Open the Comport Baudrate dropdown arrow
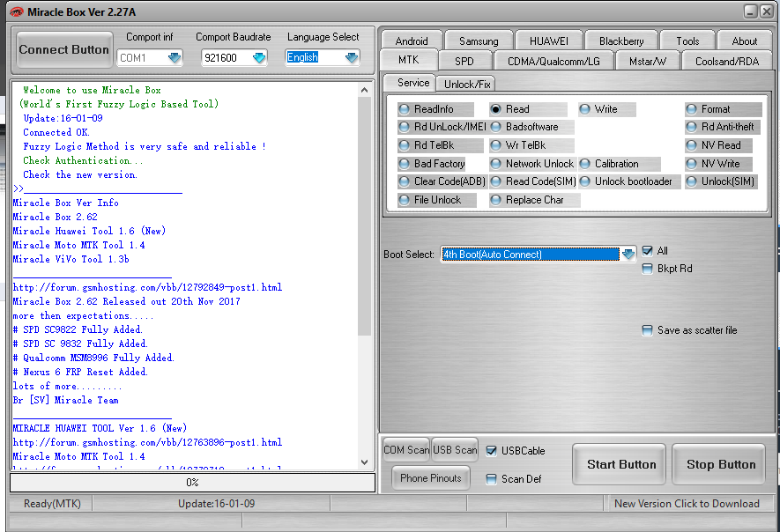Viewport: 780px width, 532px height. pyautogui.click(x=258, y=57)
